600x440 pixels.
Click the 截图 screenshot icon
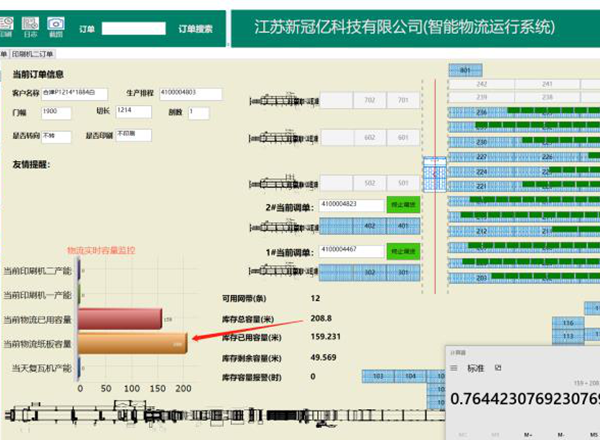pos(55,24)
